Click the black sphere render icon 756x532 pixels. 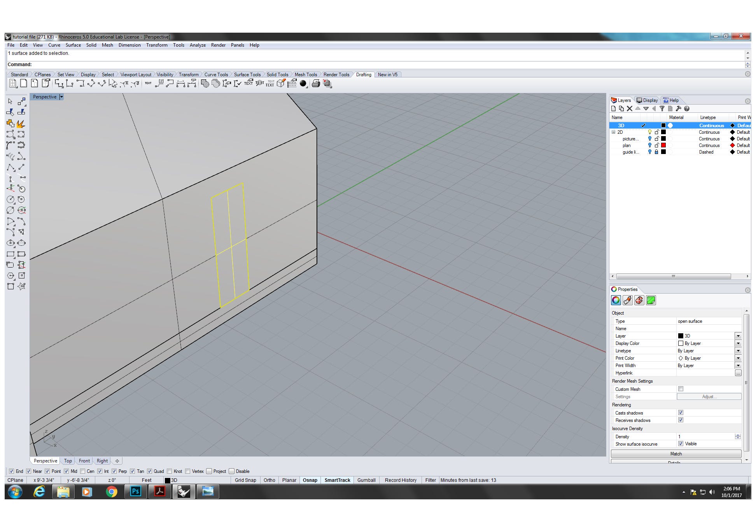[303, 84]
